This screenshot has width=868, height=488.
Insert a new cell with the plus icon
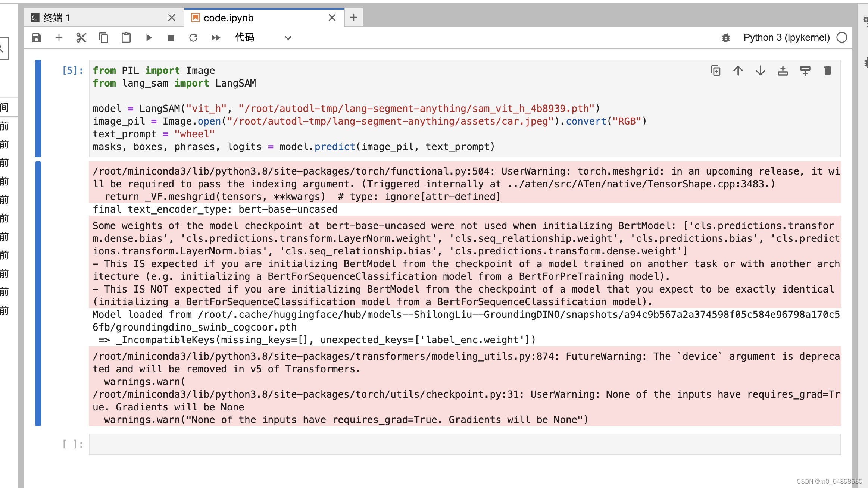pyautogui.click(x=59, y=38)
